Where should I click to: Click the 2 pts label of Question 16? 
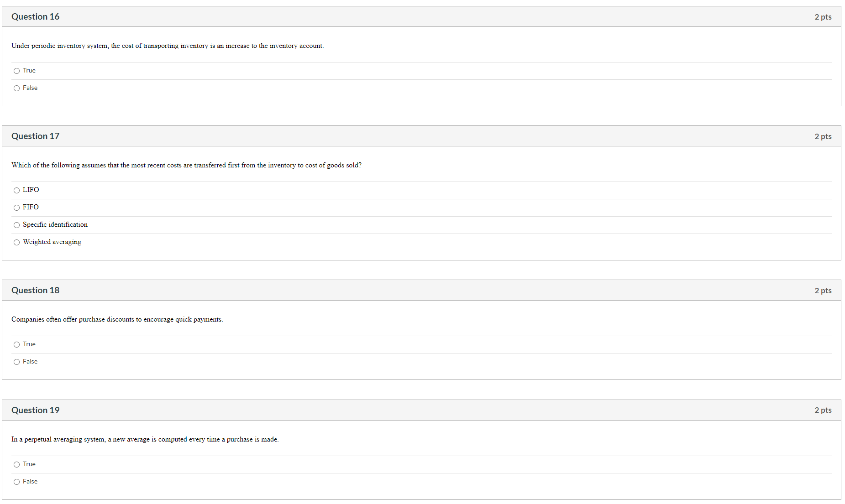tap(823, 17)
